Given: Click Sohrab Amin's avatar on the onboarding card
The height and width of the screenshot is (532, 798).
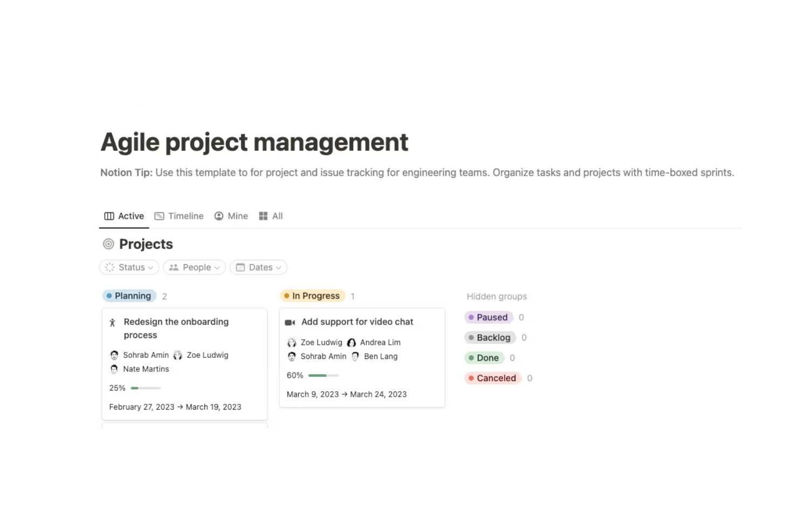Looking at the screenshot, I should pos(114,355).
